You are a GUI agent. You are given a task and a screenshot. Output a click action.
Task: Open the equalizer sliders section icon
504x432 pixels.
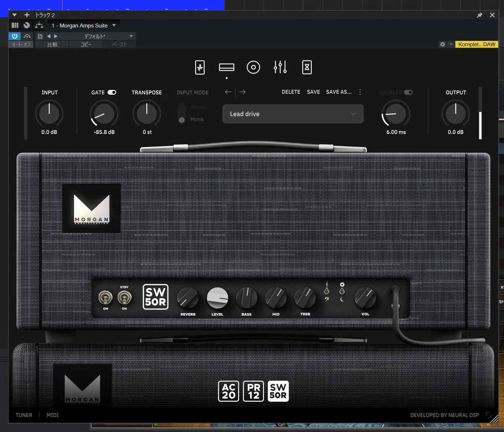pyautogui.click(x=280, y=67)
